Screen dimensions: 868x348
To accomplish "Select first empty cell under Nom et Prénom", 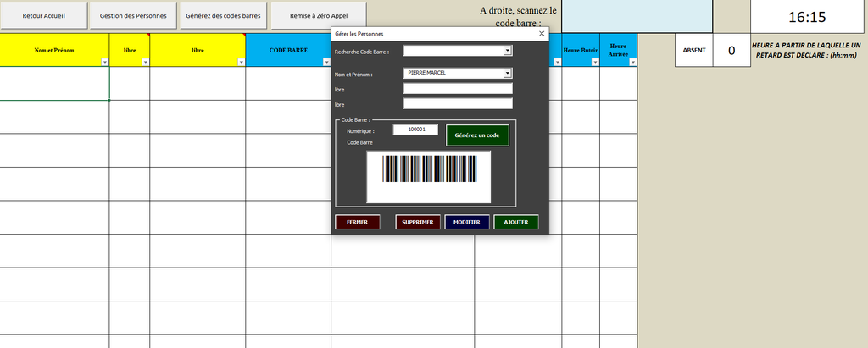I will click(54, 84).
